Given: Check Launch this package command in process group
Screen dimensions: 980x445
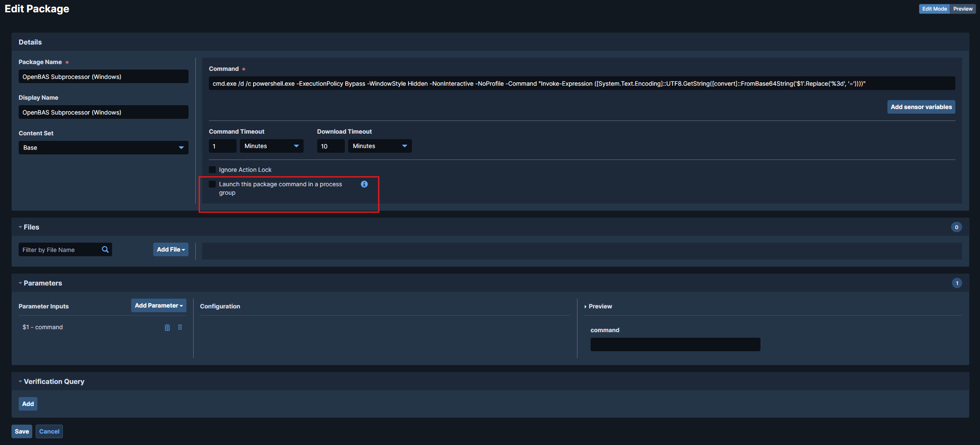Looking at the screenshot, I should pos(212,184).
